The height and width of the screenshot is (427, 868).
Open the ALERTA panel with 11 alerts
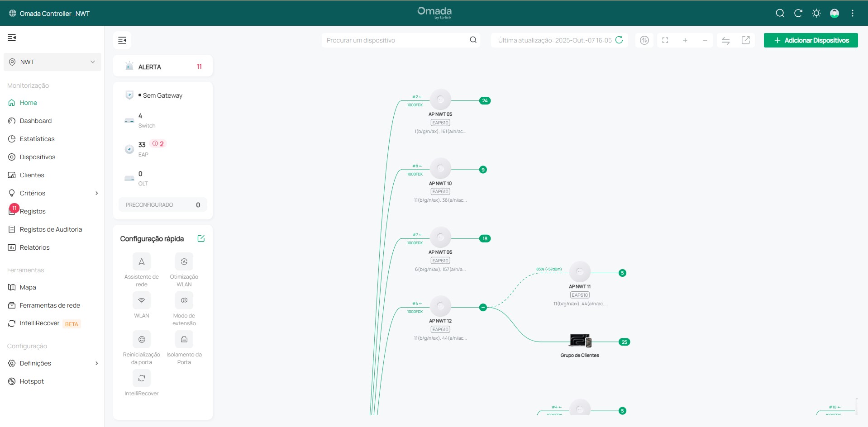point(163,66)
